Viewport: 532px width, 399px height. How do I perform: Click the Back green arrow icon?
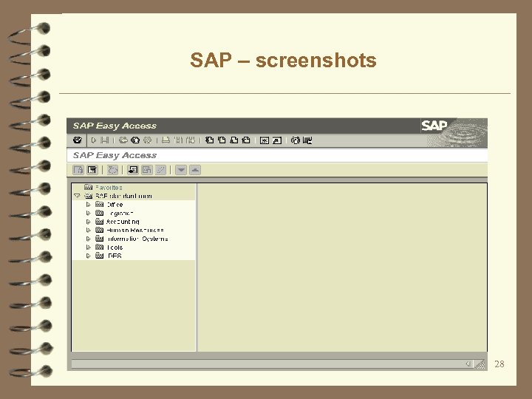[x=123, y=140]
